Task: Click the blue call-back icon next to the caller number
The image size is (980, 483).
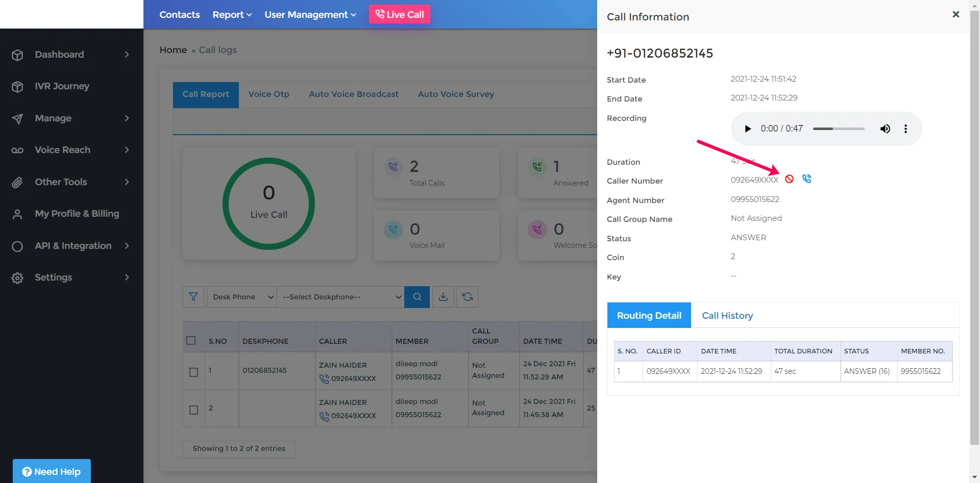Action: [x=806, y=179]
